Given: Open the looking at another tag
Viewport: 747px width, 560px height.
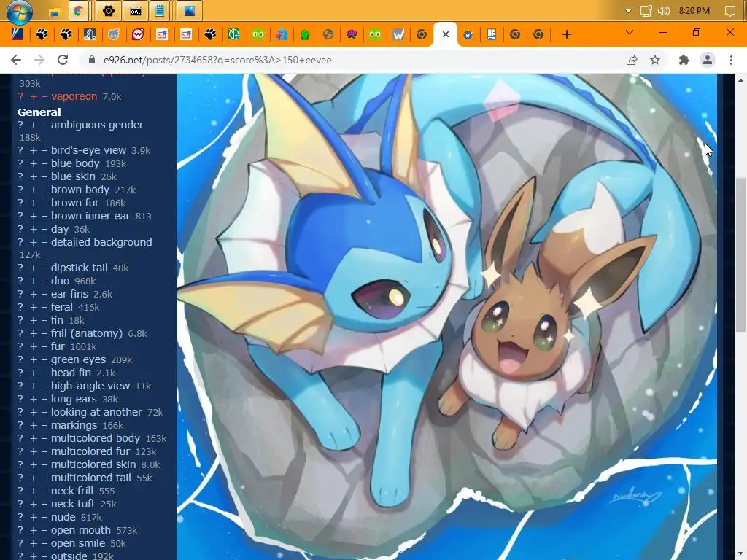Looking at the screenshot, I should (x=97, y=412).
